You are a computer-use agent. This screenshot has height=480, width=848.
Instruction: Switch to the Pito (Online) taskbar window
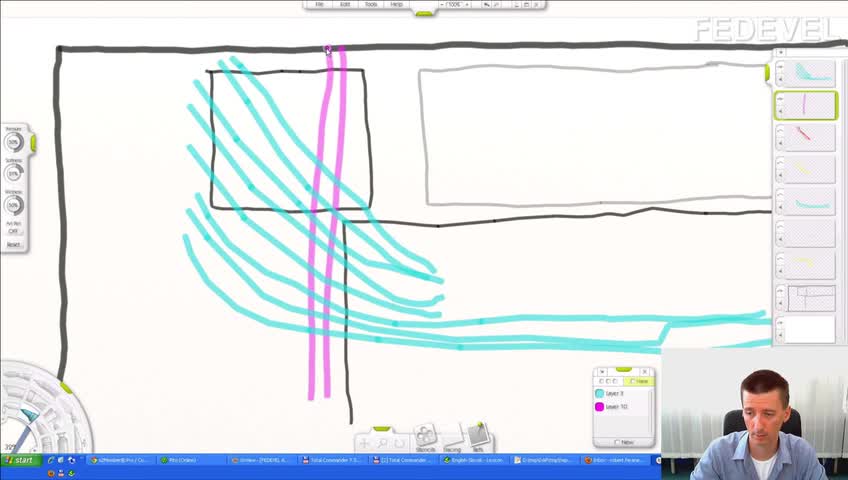(x=191, y=460)
